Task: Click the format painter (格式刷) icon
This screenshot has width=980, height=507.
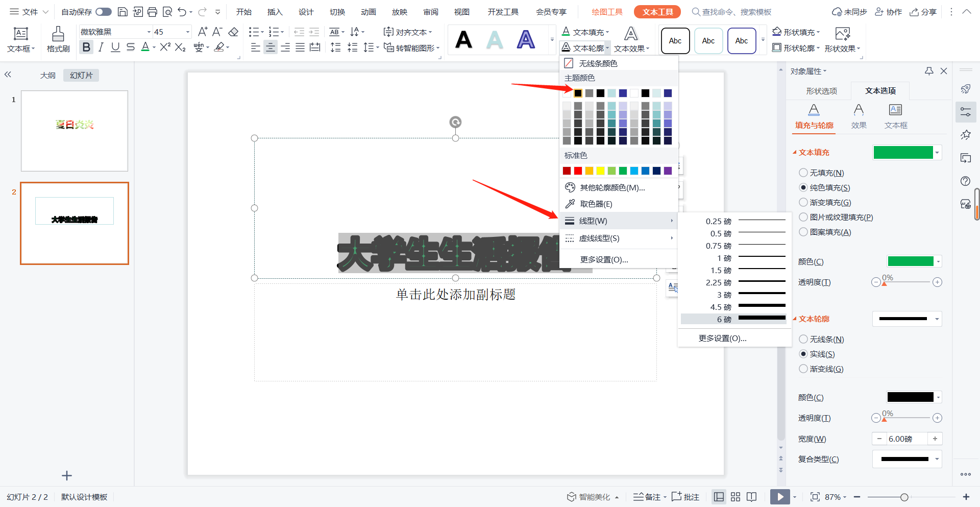Action: point(58,39)
